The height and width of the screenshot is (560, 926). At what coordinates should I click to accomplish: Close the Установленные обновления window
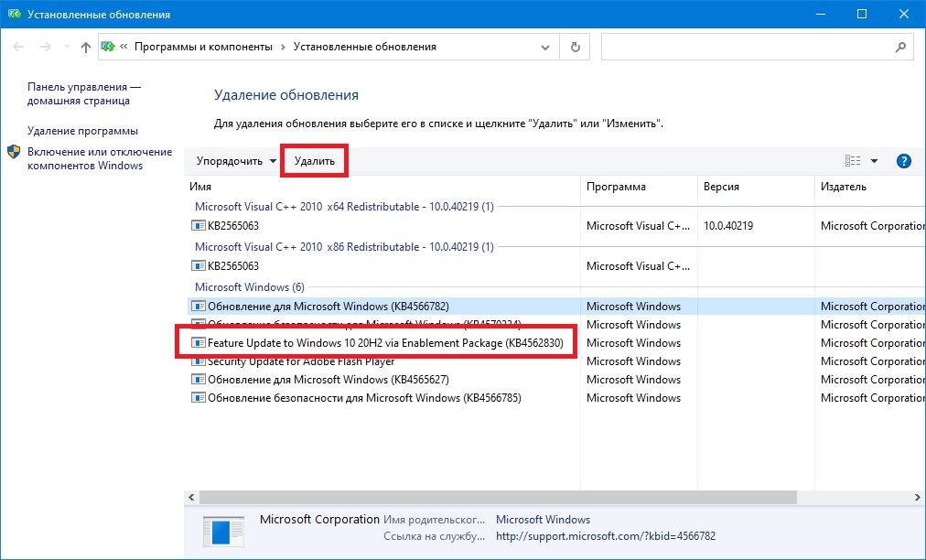(x=904, y=14)
